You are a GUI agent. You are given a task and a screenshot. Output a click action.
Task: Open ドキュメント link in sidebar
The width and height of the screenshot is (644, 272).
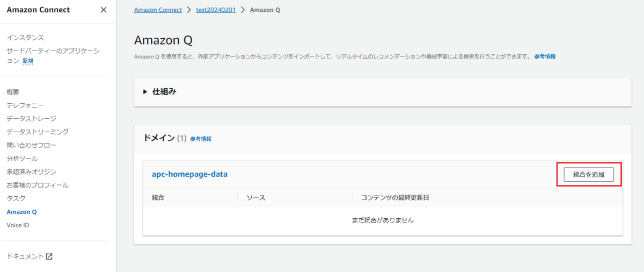25,256
